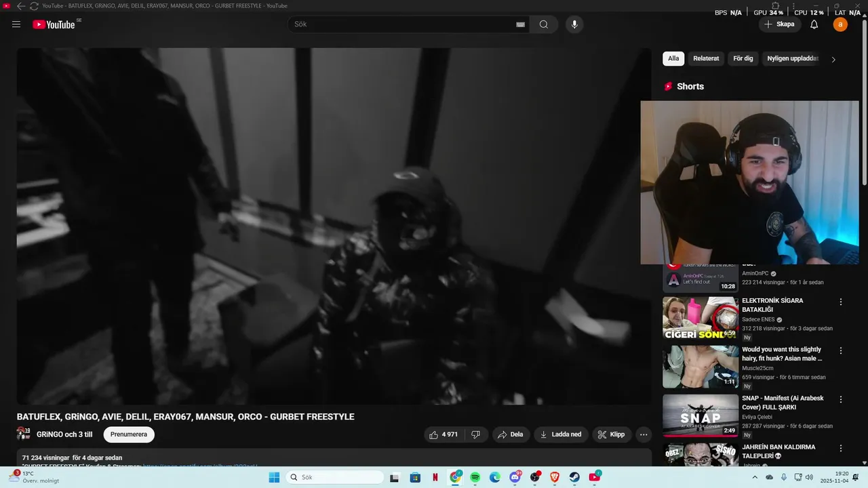Click the Shorts section heading
The width and height of the screenshot is (868, 488).
coord(690,86)
